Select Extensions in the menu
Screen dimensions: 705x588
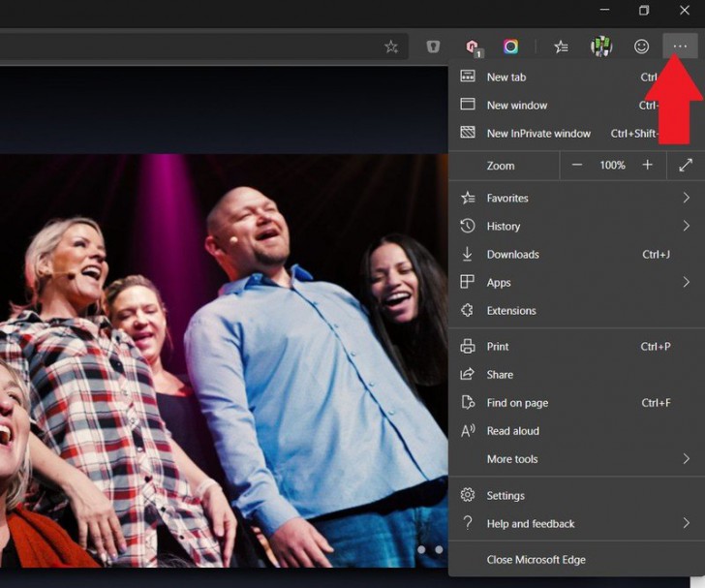coord(576,310)
